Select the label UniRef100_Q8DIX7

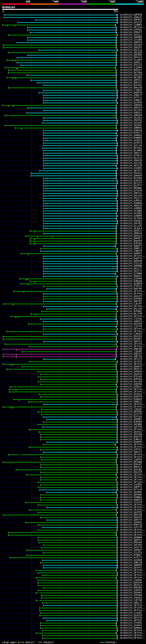pyautogui.click(x=131, y=153)
